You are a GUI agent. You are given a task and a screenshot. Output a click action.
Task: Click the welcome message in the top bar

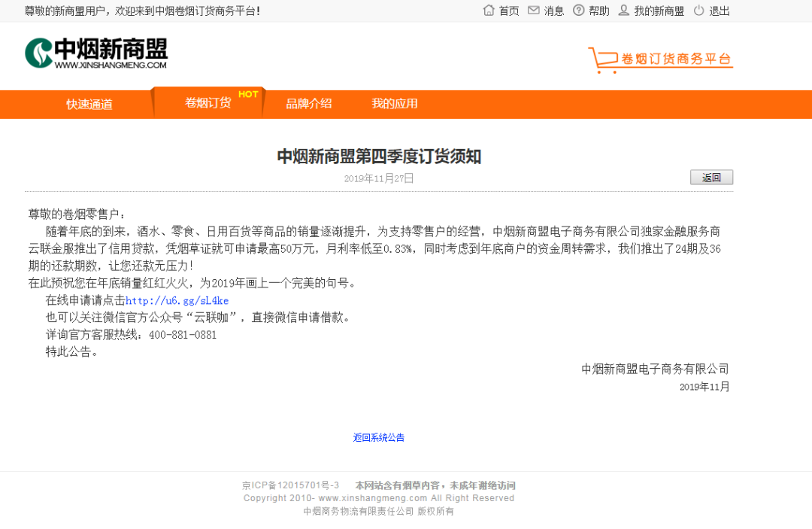pos(142,11)
